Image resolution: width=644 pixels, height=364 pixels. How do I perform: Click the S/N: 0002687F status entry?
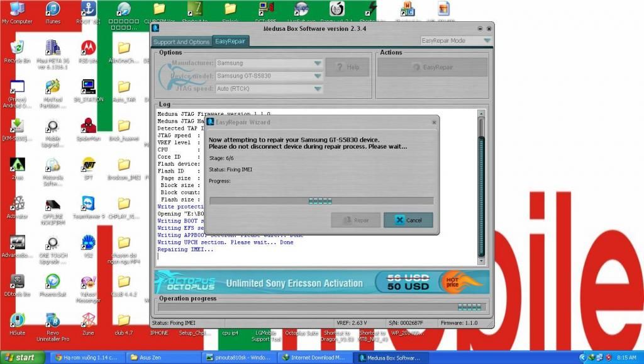click(x=406, y=323)
